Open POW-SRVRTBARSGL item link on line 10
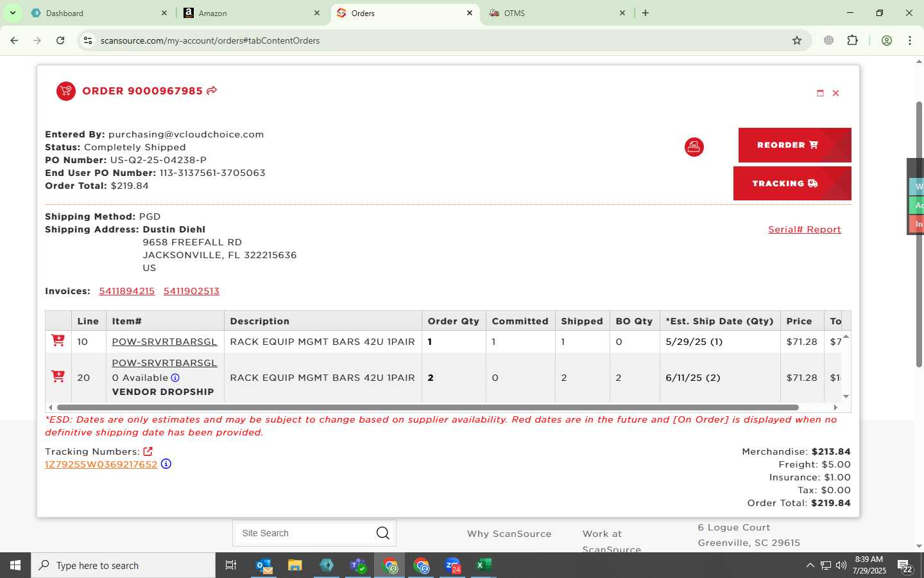Screen dimensions: 924x578 click(164, 342)
